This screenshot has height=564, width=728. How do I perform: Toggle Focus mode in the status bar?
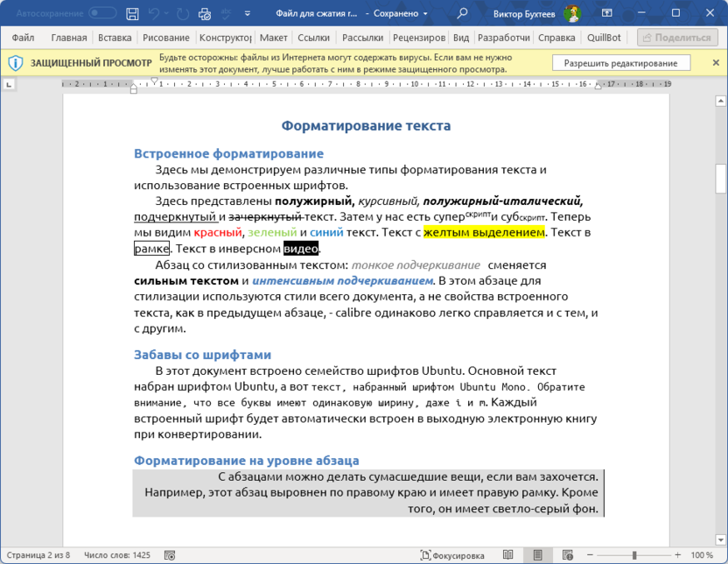tap(452, 555)
